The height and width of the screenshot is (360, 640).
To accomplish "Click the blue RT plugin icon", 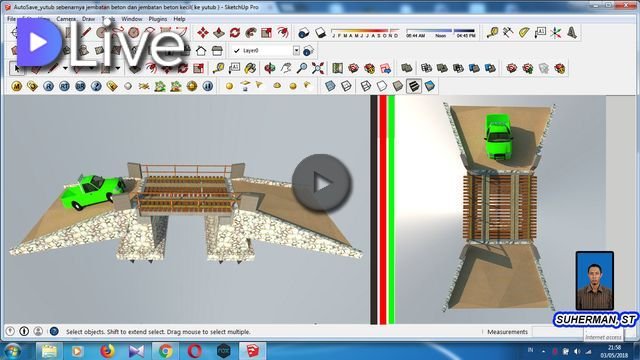I will coord(64,86).
